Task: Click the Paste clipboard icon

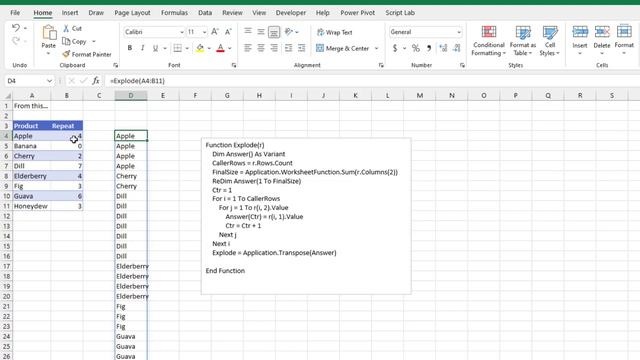Action: coord(49,33)
